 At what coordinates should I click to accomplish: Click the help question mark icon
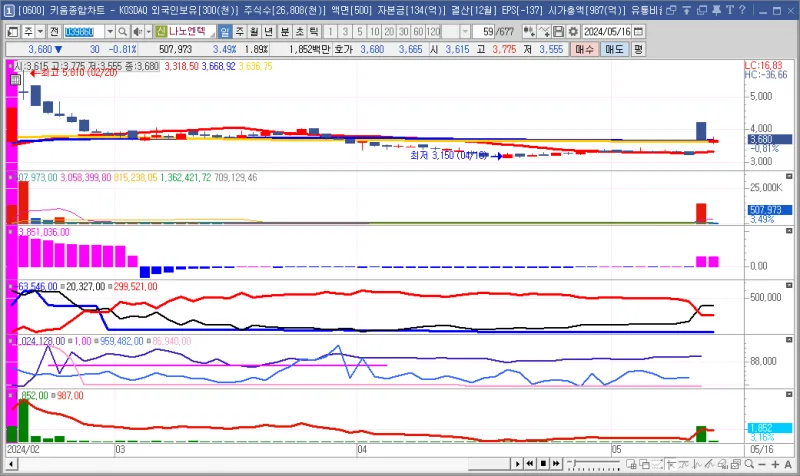click(743, 11)
